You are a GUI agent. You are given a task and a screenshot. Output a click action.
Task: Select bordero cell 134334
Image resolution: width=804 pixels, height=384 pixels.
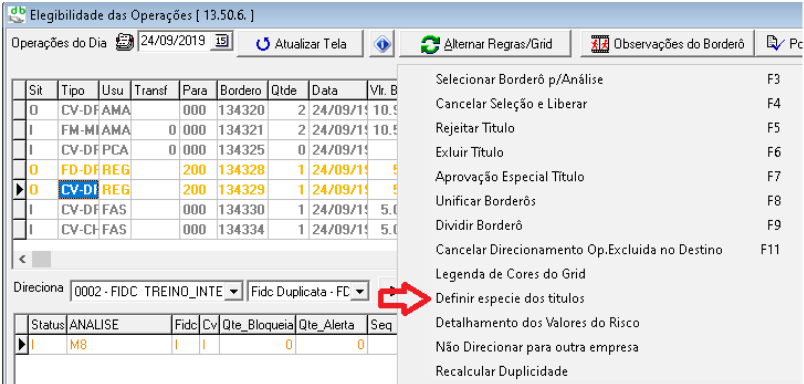(242, 229)
